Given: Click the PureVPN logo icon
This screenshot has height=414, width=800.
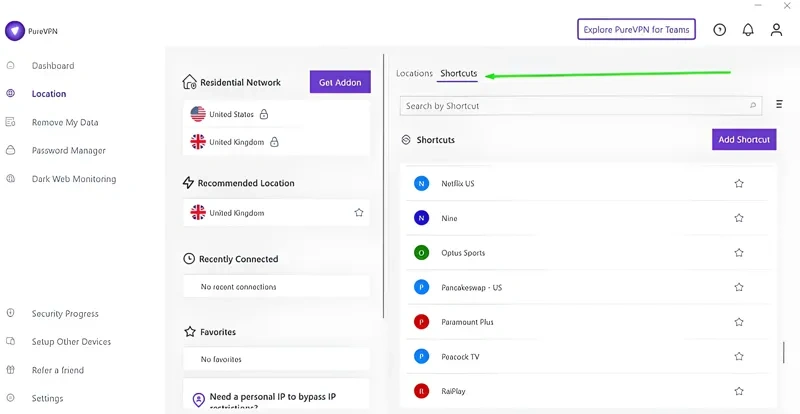Looking at the screenshot, I should [15, 31].
